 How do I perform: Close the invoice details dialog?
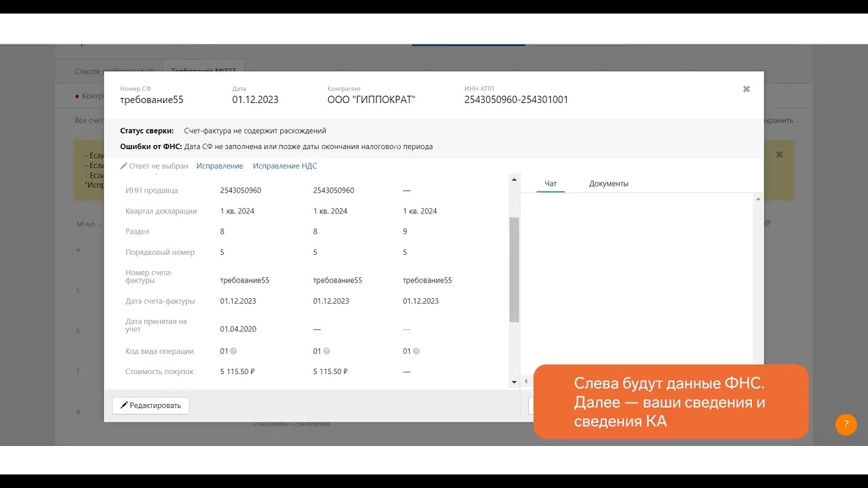pyautogui.click(x=746, y=89)
